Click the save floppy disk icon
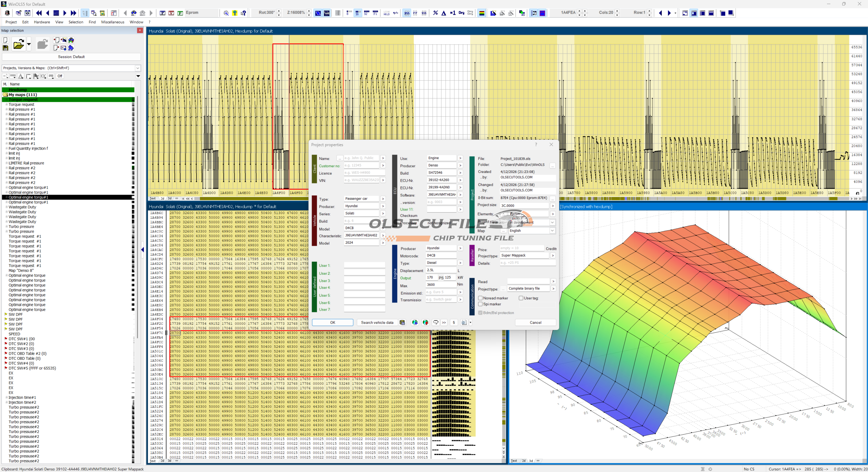The height and width of the screenshot is (472, 868). 5,48
